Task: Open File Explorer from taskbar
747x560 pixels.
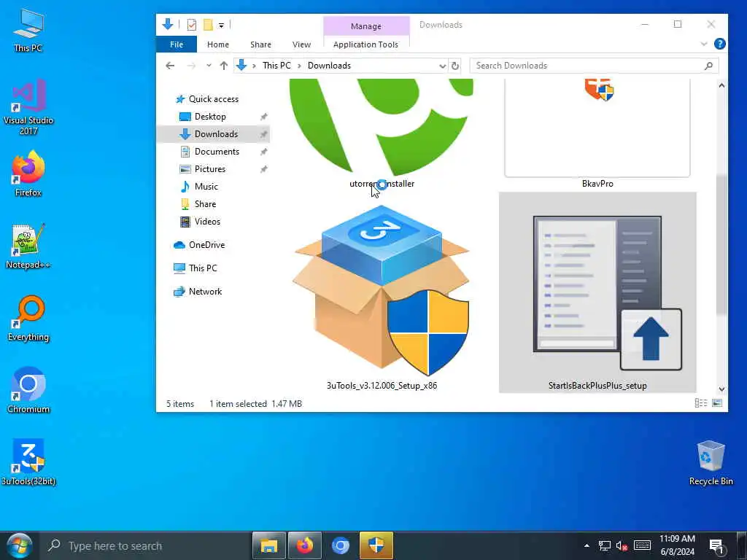Action: (268, 545)
